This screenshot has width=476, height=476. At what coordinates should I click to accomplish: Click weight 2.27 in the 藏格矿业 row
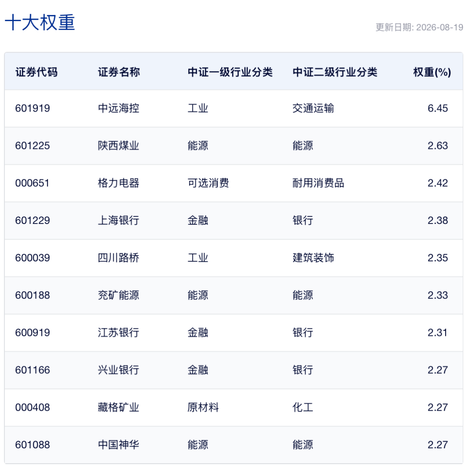click(x=438, y=407)
